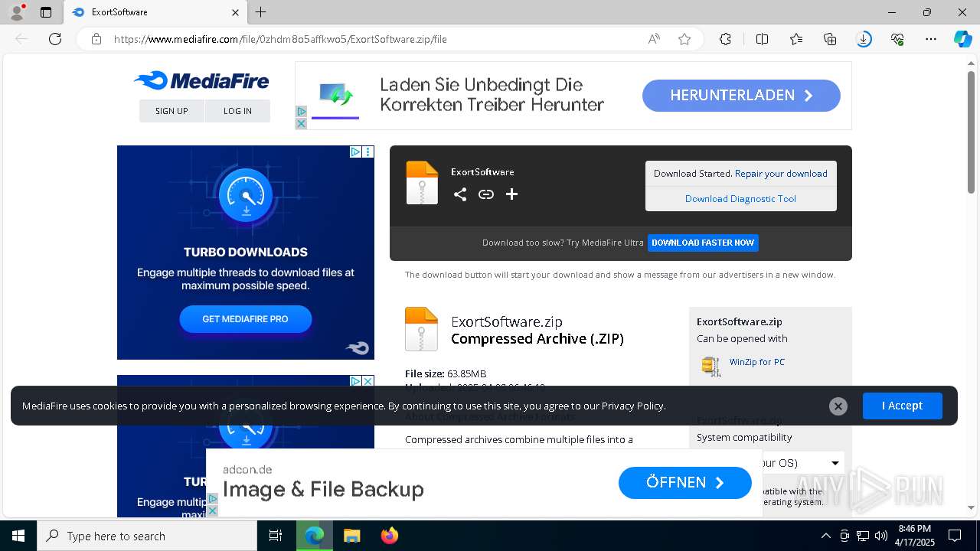Image resolution: width=980 pixels, height=551 pixels.
Task: Open WinZip for PC link
Action: pos(756,362)
